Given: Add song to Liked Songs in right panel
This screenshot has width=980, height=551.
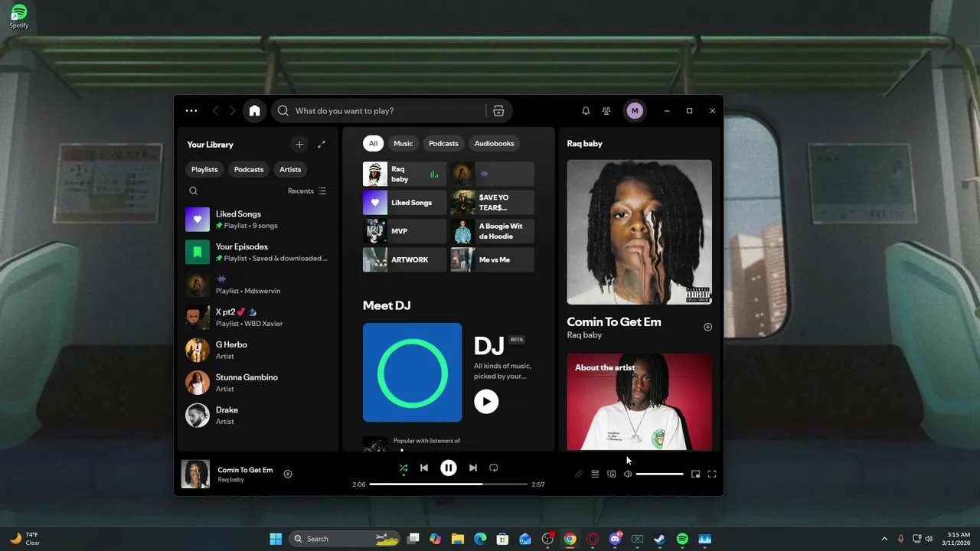Looking at the screenshot, I should coord(707,327).
